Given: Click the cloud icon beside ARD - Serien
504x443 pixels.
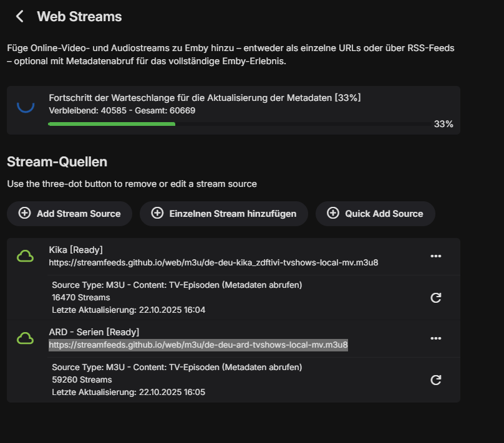Looking at the screenshot, I should pyautogui.click(x=25, y=338).
